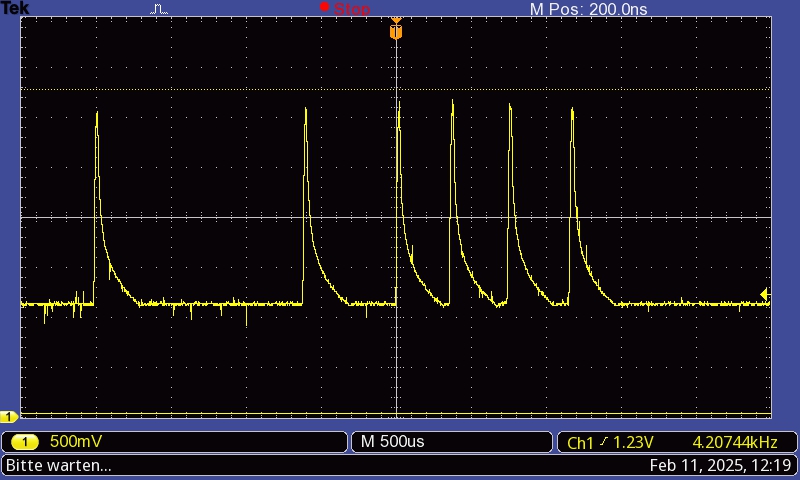Click the rising edge trigger slope symbol
The width and height of the screenshot is (800, 480).
(x=604, y=441)
